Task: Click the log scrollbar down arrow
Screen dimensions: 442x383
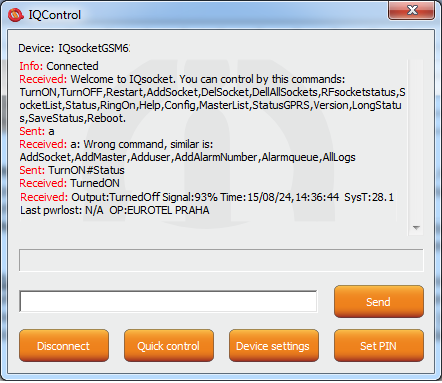Action: (x=416, y=228)
